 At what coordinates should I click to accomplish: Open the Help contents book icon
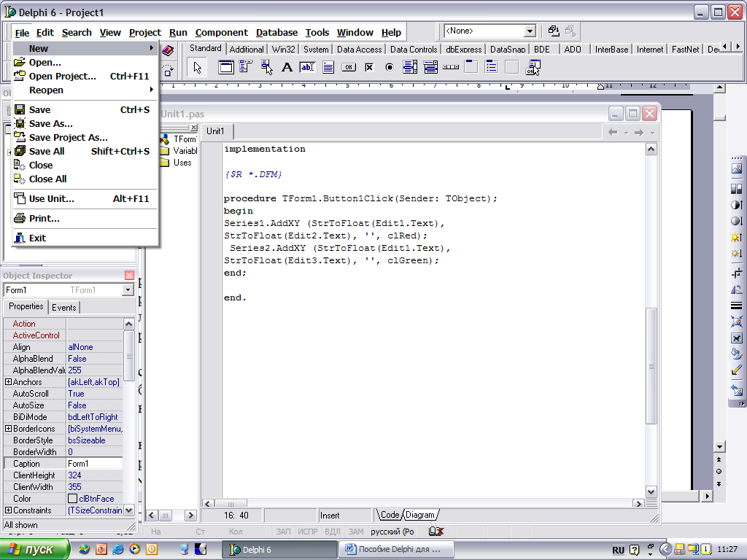pyautogui.click(x=168, y=50)
